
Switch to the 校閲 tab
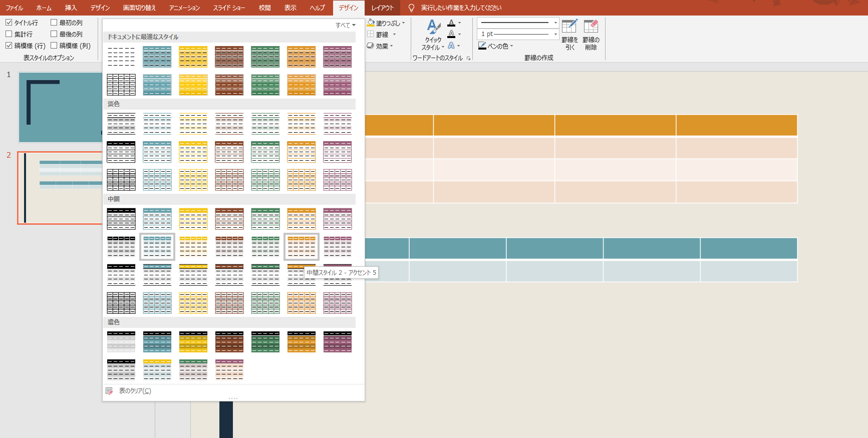pos(265,8)
